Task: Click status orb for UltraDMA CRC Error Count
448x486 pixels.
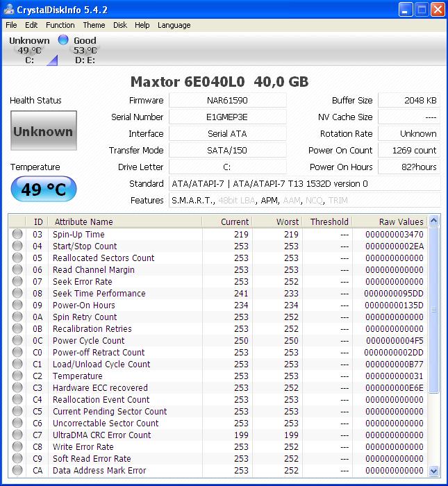Action: pyautogui.click(x=17, y=434)
